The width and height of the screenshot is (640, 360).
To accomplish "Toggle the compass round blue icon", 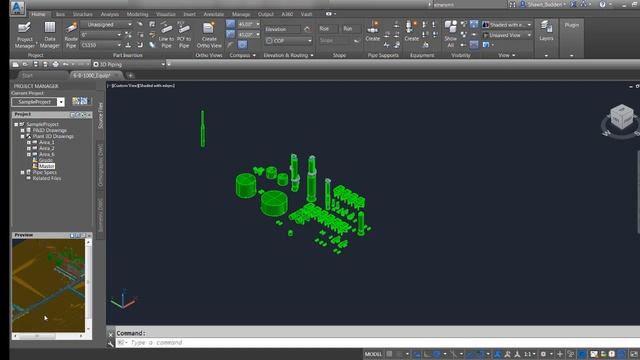I will pos(242,44).
